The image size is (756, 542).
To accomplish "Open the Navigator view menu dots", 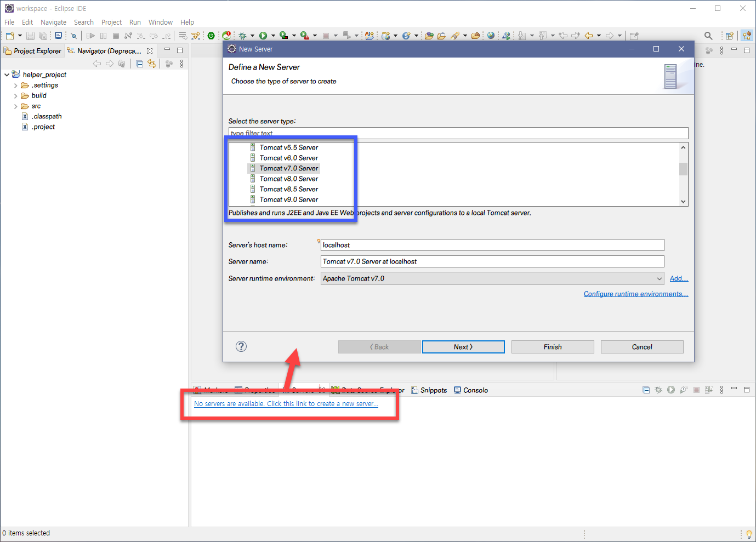I will coord(181,64).
